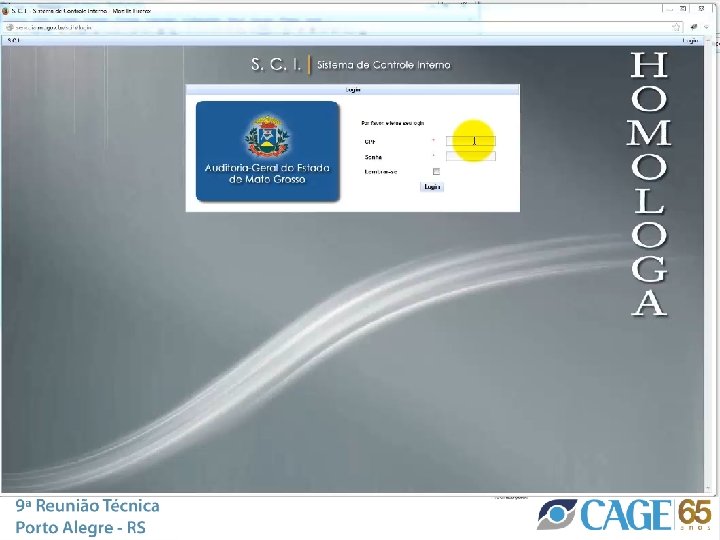Image resolution: width=720 pixels, height=540 pixels.
Task: Click the toolbar icon right of the bookmark star
Action: click(x=694, y=27)
